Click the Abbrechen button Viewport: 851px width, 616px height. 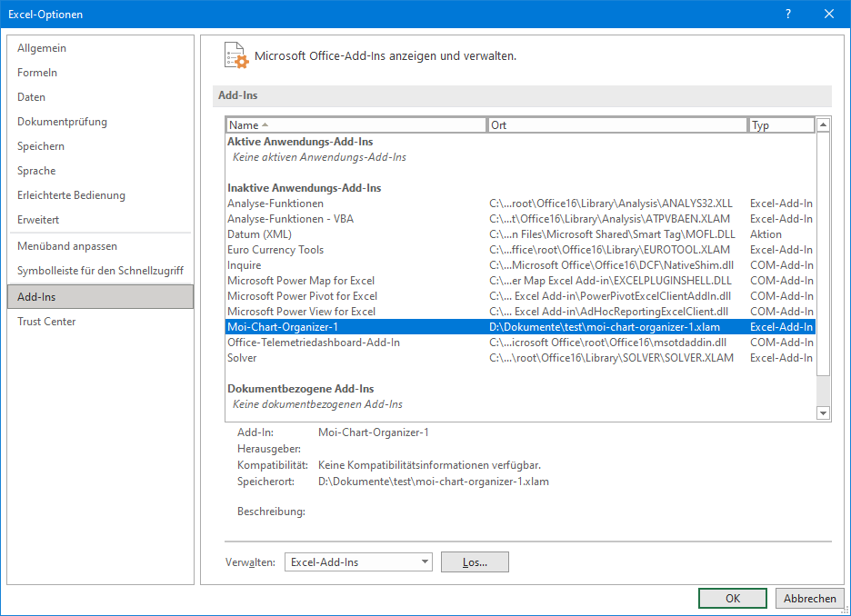click(810, 598)
